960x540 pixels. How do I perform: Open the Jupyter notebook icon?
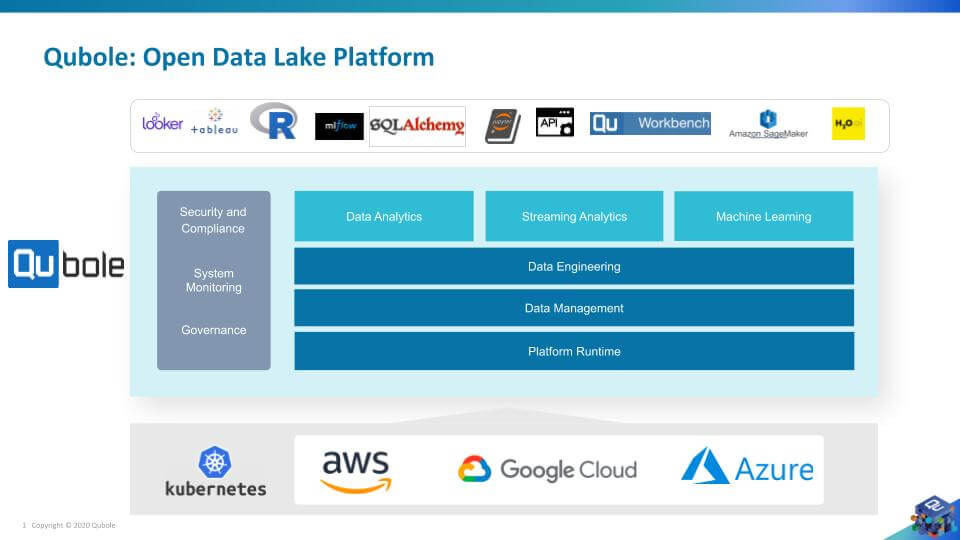click(x=503, y=126)
